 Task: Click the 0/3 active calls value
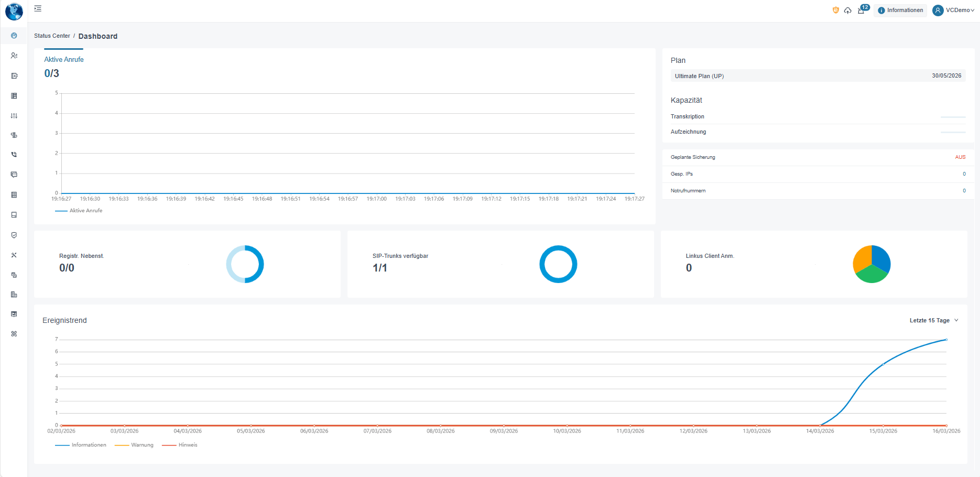(51, 73)
